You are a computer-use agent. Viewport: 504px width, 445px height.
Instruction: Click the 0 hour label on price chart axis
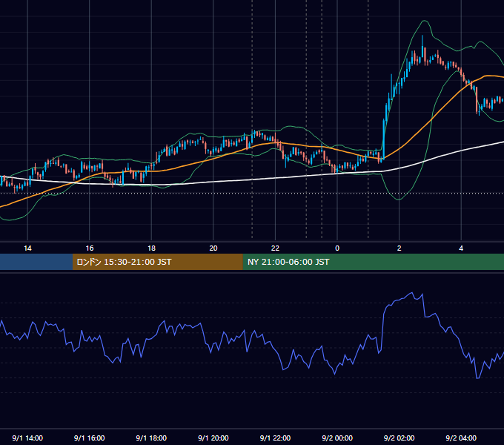[337, 248]
